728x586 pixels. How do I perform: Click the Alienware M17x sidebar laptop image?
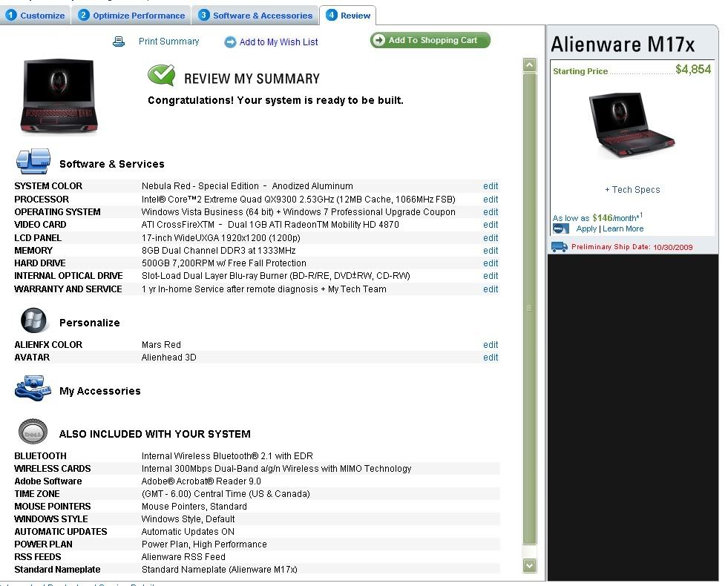pos(632,125)
